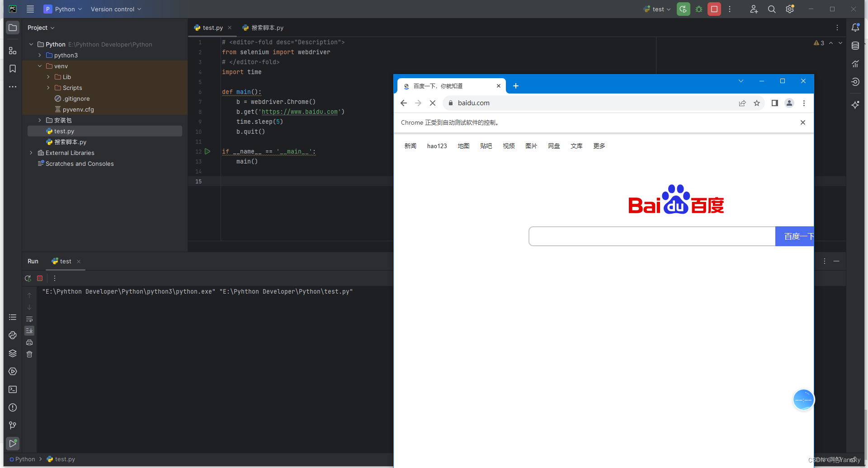Open the Git version control branch icon
Screen dimensions: 868x468
click(13, 426)
